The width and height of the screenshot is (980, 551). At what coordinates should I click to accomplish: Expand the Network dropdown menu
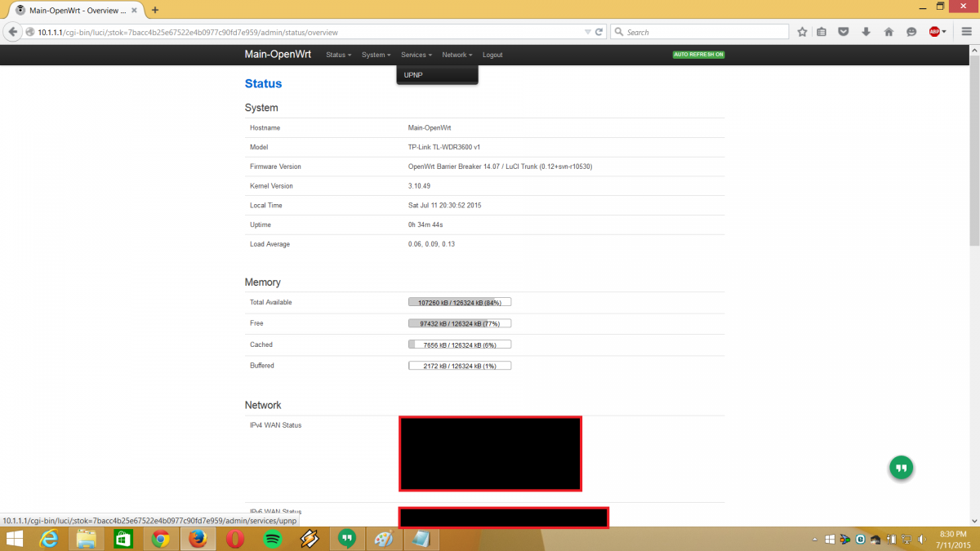tap(457, 55)
